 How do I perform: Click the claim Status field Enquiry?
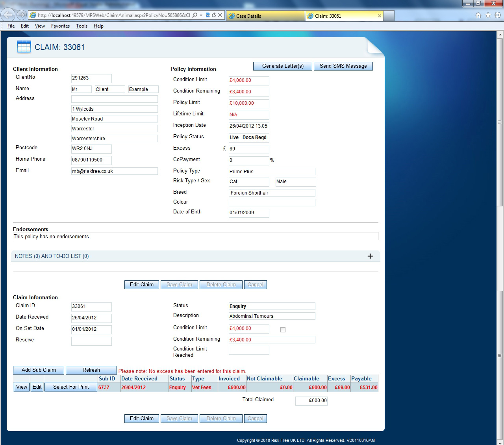coord(272,306)
